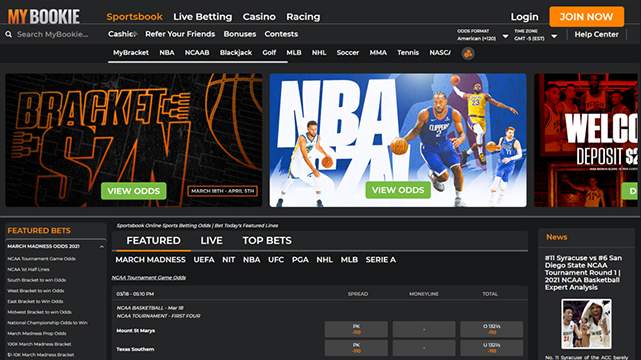Select NBA in top sports bar
The image size is (641, 360).
point(167,53)
